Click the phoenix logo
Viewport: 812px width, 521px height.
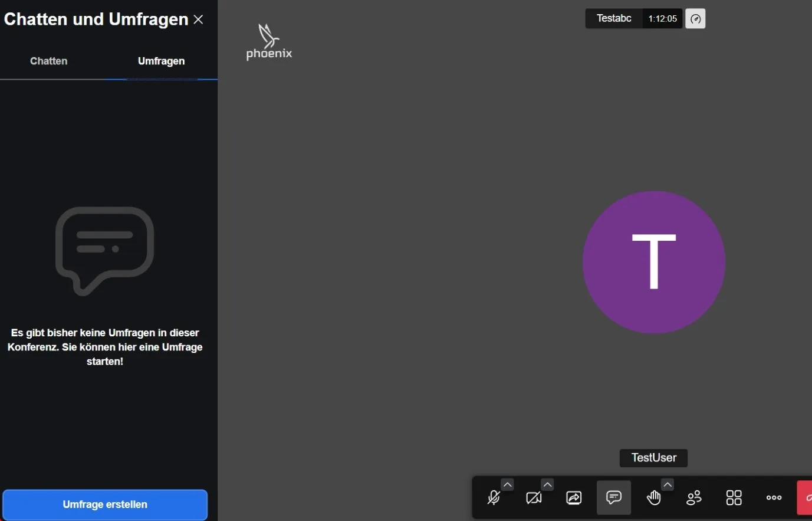(x=269, y=42)
